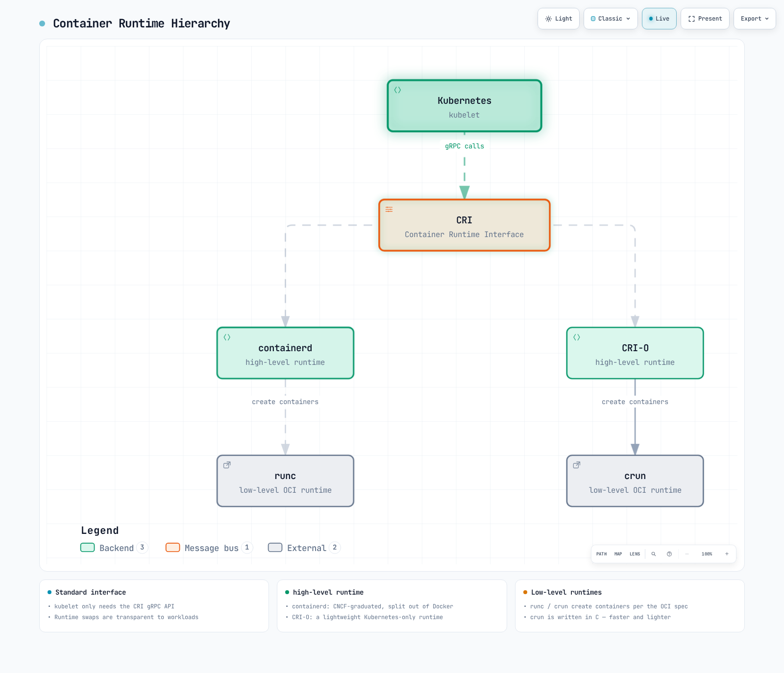
Task: Click the Backend green color swatch
Action: coord(88,548)
